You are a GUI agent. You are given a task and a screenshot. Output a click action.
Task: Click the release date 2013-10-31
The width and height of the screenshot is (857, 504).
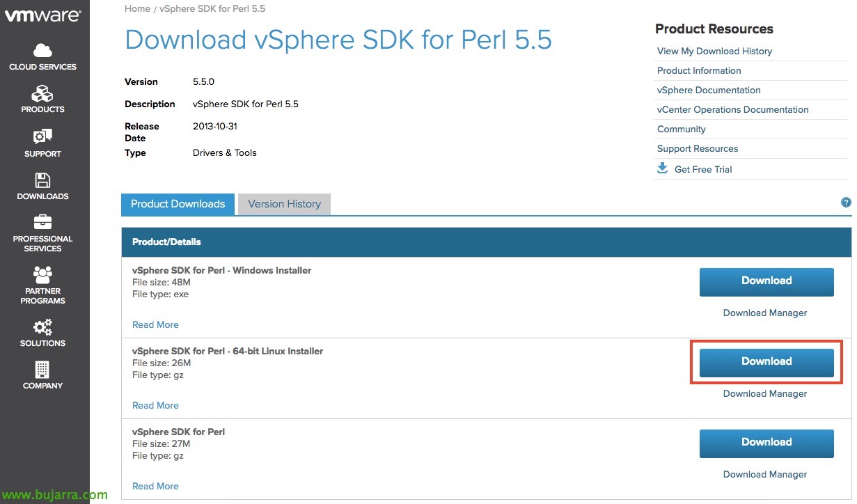pos(215,127)
